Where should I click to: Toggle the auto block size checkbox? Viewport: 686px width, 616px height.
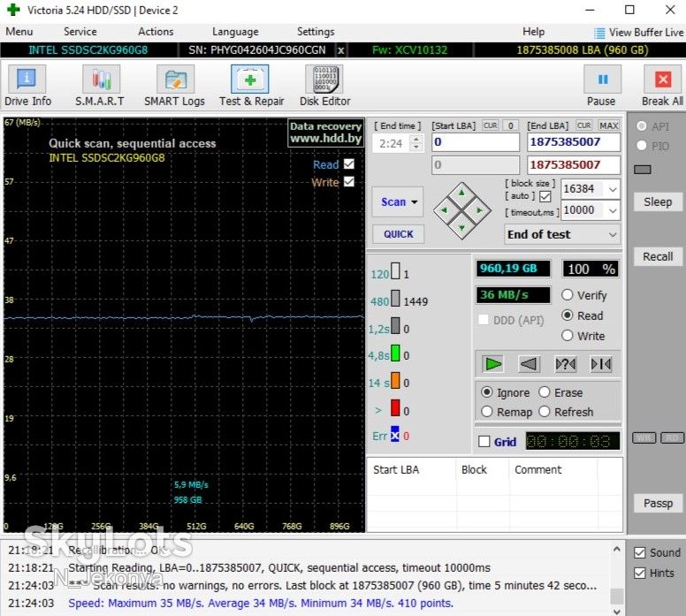(x=545, y=196)
